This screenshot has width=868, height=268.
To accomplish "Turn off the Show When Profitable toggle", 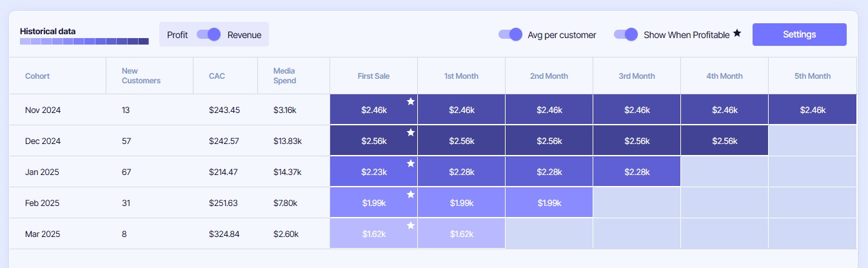I will [x=626, y=34].
